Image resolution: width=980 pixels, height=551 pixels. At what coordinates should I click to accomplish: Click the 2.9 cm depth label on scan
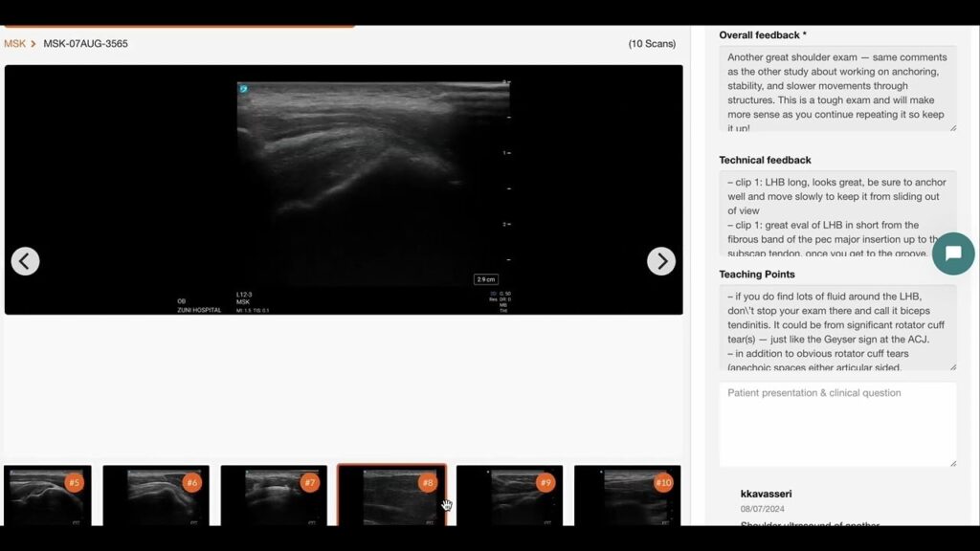click(x=485, y=279)
